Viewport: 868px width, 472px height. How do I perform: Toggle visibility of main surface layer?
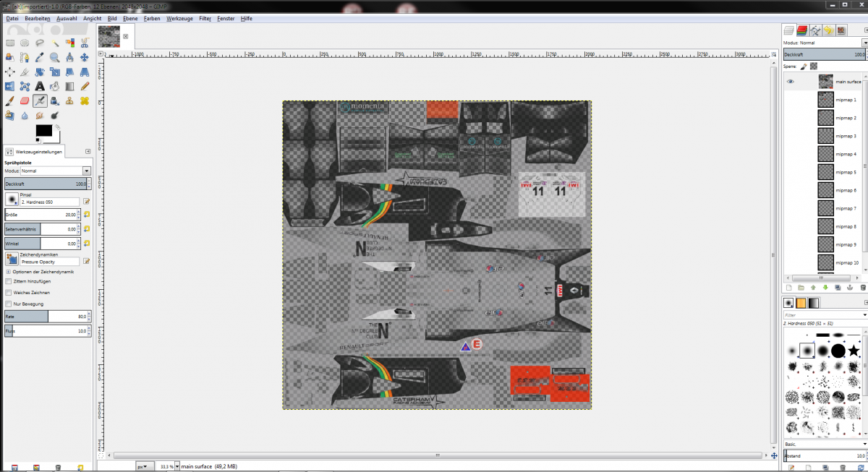click(x=791, y=82)
